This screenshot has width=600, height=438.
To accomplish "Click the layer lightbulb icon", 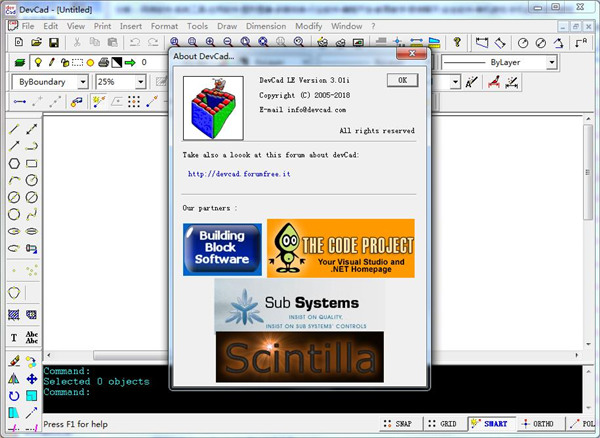I will pyautogui.click(x=37, y=62).
